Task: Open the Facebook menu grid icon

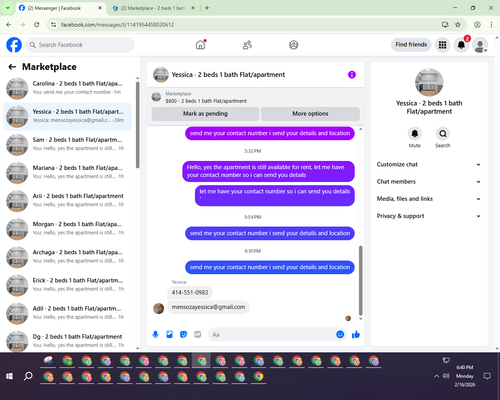Action: click(x=442, y=45)
